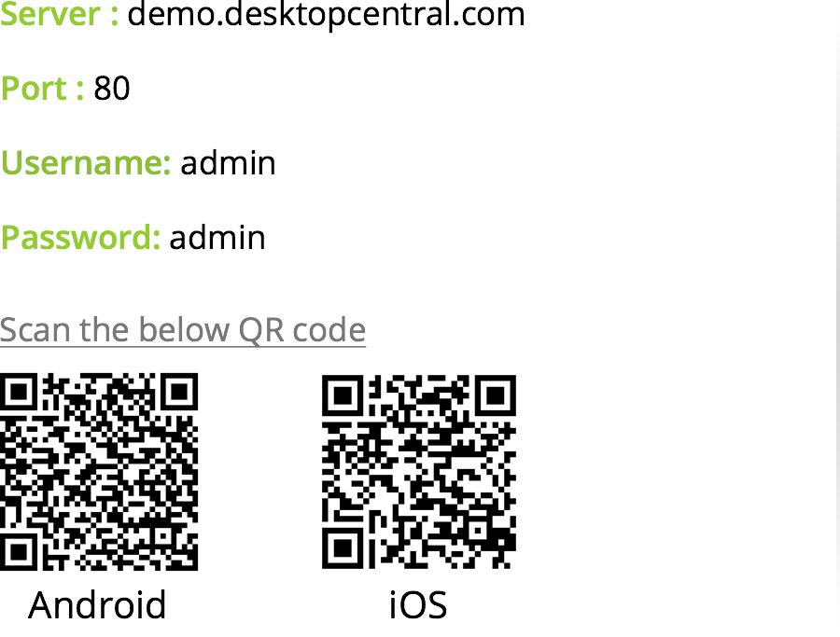This screenshot has height=637, width=840.
Task: Click the demo.desktopcentral.com server address
Action: point(326,14)
